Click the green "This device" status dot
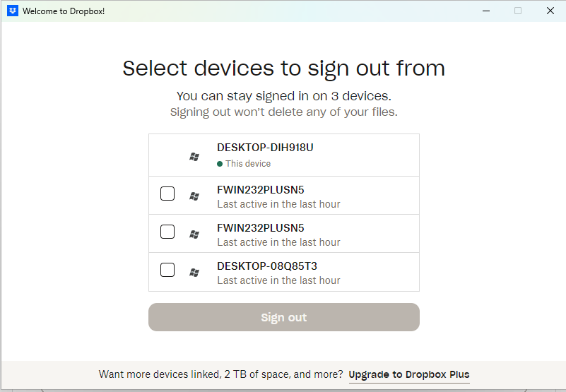 click(220, 164)
